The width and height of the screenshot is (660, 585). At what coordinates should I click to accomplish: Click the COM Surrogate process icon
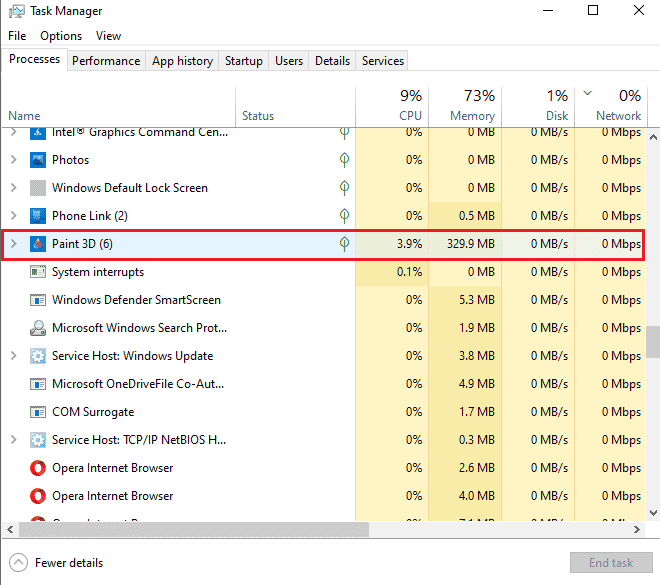(x=38, y=412)
